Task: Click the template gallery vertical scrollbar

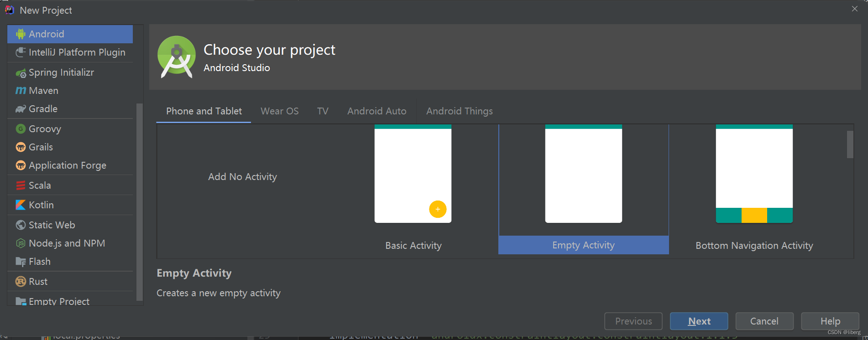Action: [850, 144]
